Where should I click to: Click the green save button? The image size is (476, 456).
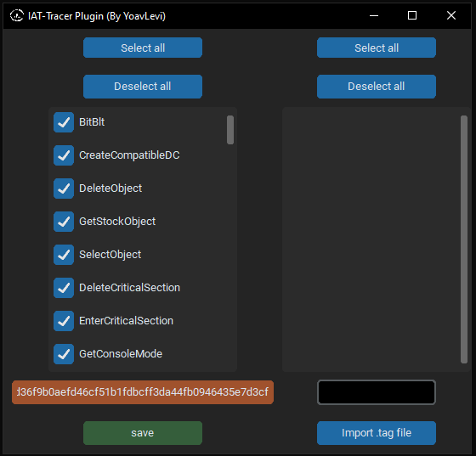click(x=143, y=433)
